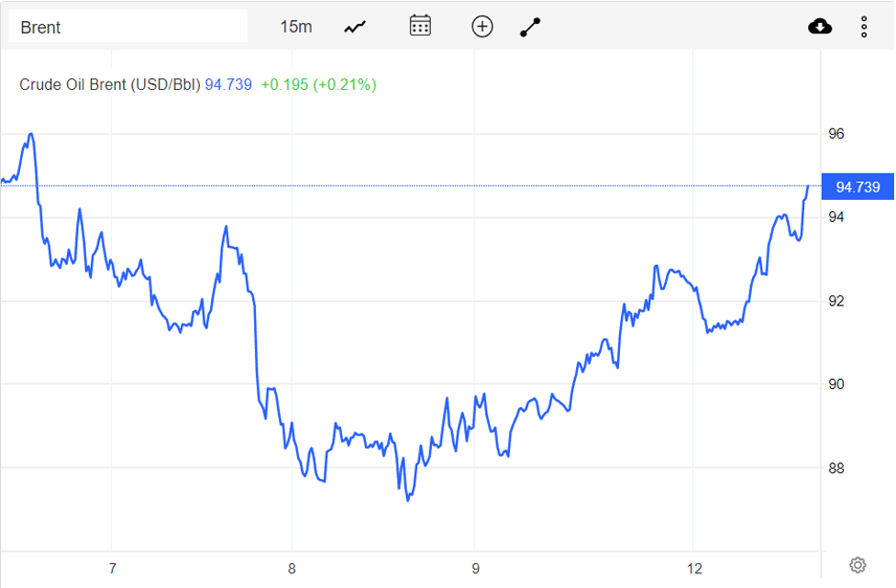Viewport: 896px width, 588px height.
Task: Click the 90 price axis label
Action: (836, 384)
